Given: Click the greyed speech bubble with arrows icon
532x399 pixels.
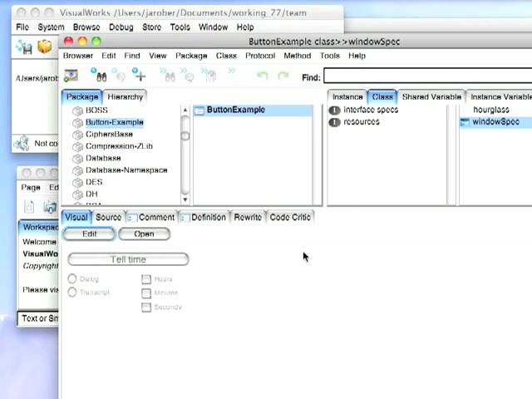Looking at the screenshot, I should point(188,75).
